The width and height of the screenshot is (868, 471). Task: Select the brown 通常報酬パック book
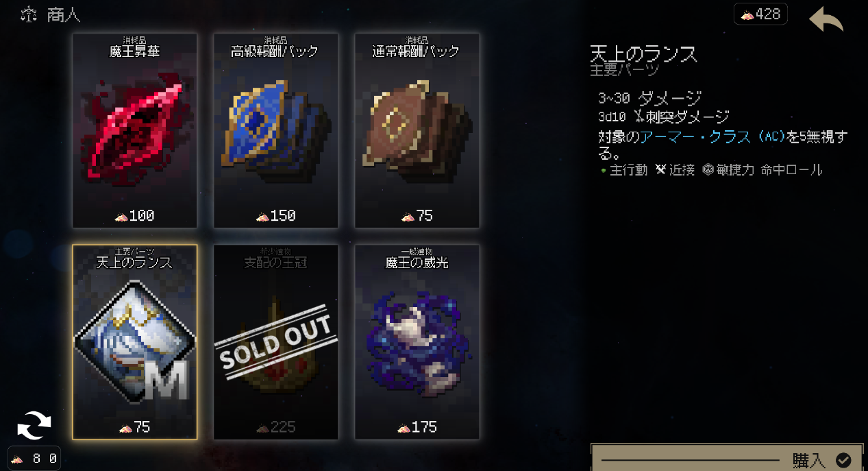coord(417,131)
